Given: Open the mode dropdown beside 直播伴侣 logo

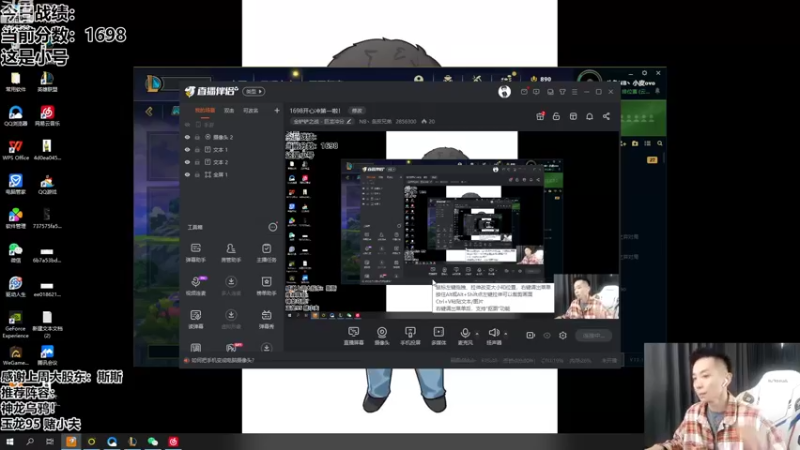Looking at the screenshot, I should point(254,91).
